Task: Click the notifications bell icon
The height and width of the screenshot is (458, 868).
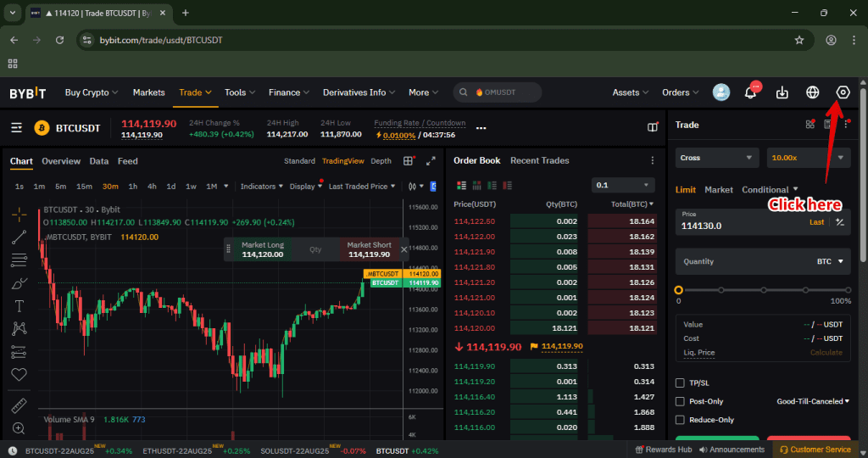Action: (x=750, y=92)
